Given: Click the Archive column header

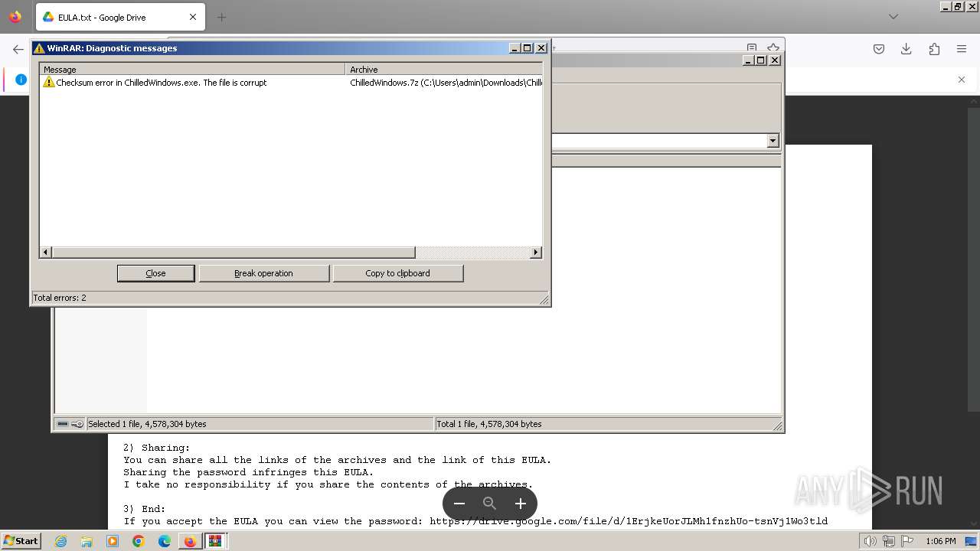Looking at the screenshot, I should coord(443,70).
